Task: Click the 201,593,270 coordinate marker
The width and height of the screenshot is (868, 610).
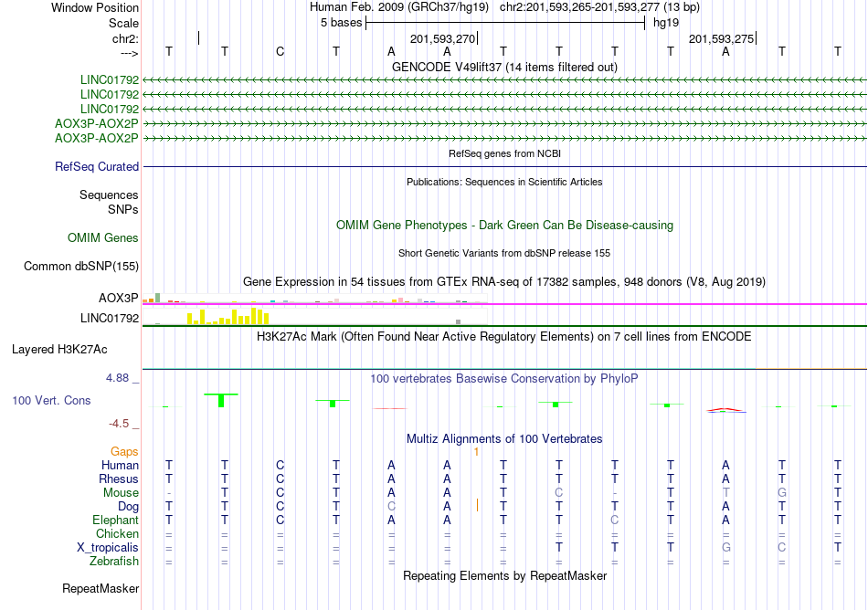Action: 442,38
